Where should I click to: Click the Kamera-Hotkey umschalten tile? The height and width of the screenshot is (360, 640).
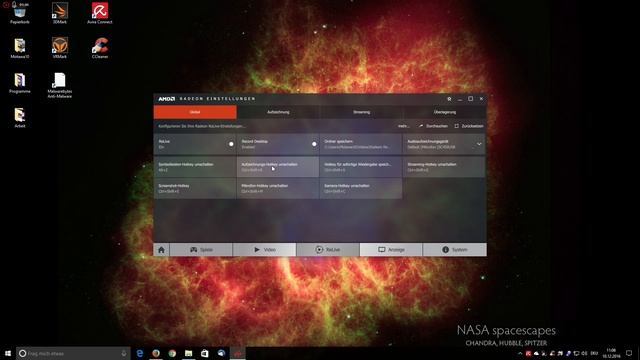[361, 188]
